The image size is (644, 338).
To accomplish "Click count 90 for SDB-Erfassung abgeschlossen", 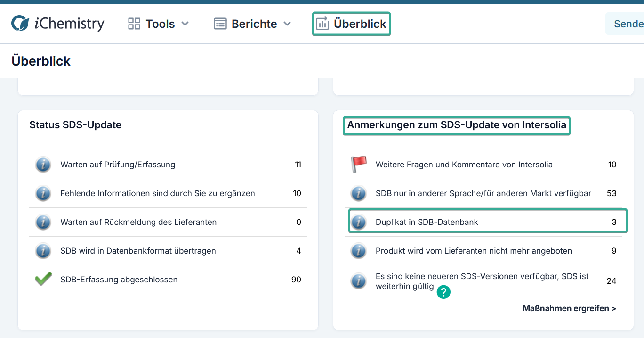I will pyautogui.click(x=296, y=280).
